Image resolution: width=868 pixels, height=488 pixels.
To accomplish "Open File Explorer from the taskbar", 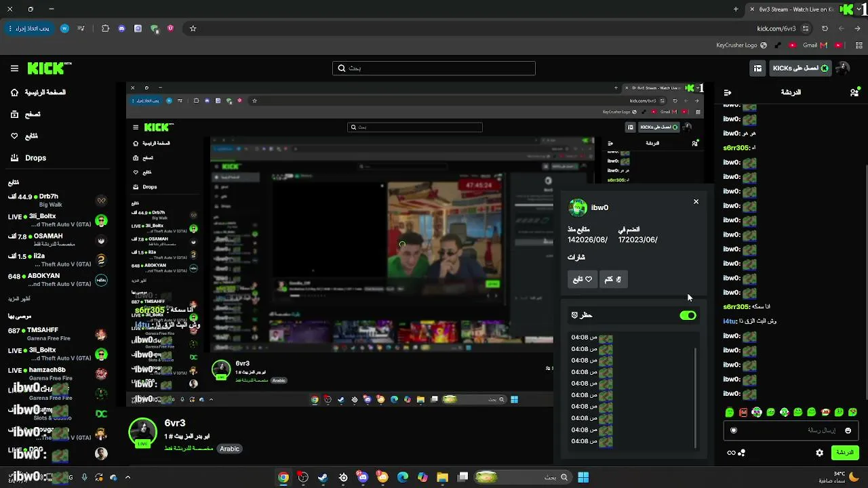I will pyautogui.click(x=442, y=477).
